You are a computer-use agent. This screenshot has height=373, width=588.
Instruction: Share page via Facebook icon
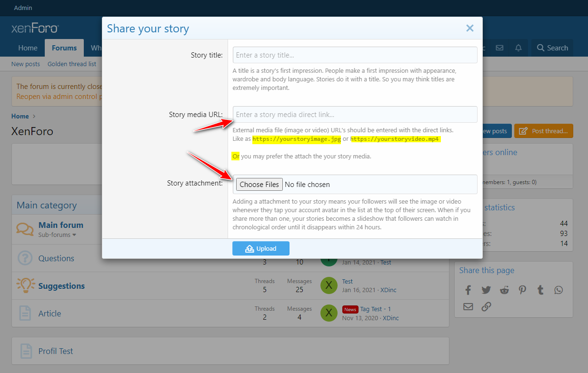point(468,290)
